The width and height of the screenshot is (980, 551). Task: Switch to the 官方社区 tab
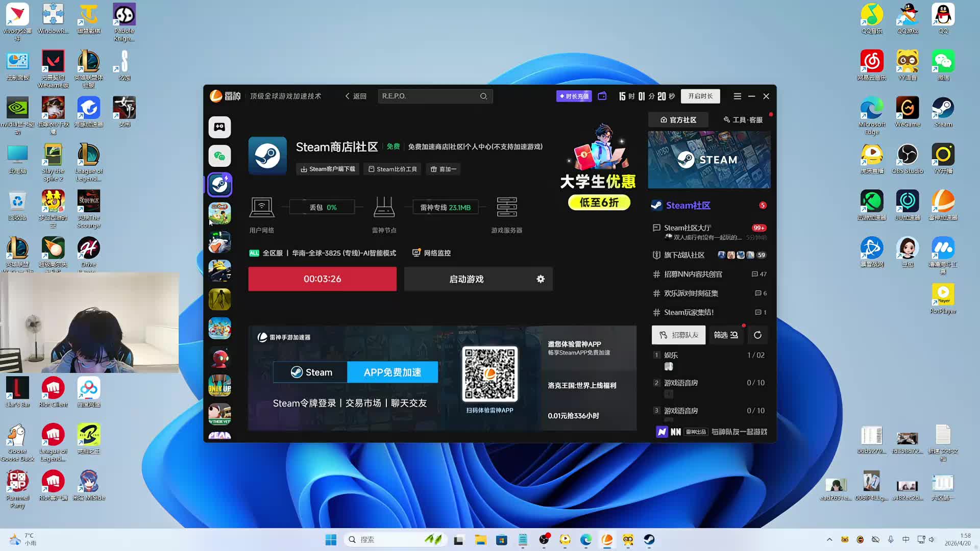[678, 120]
